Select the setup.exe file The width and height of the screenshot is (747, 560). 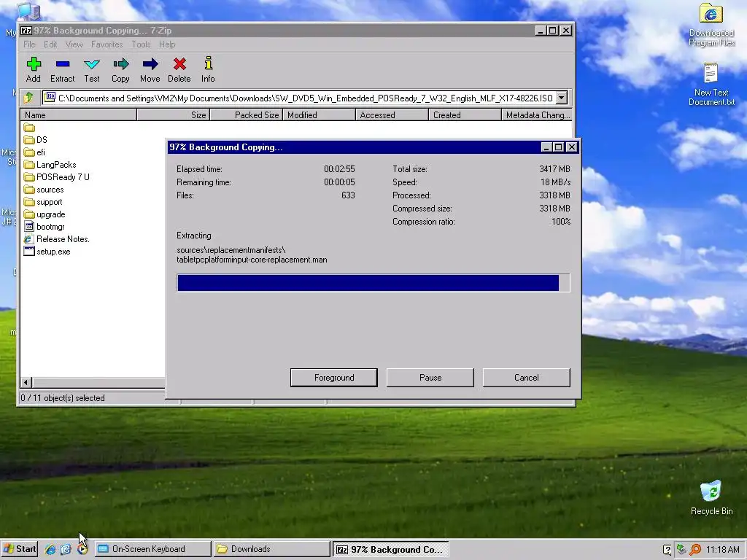47,252
